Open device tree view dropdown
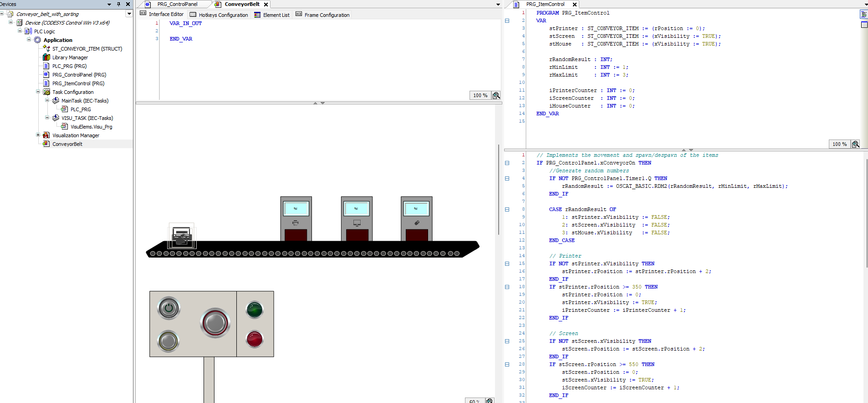 tap(129, 14)
